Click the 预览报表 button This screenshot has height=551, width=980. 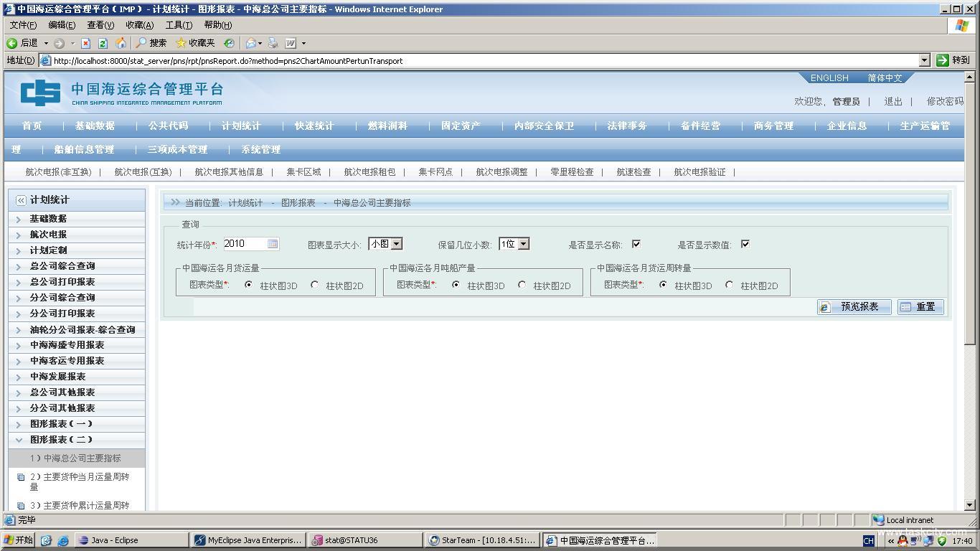[854, 307]
